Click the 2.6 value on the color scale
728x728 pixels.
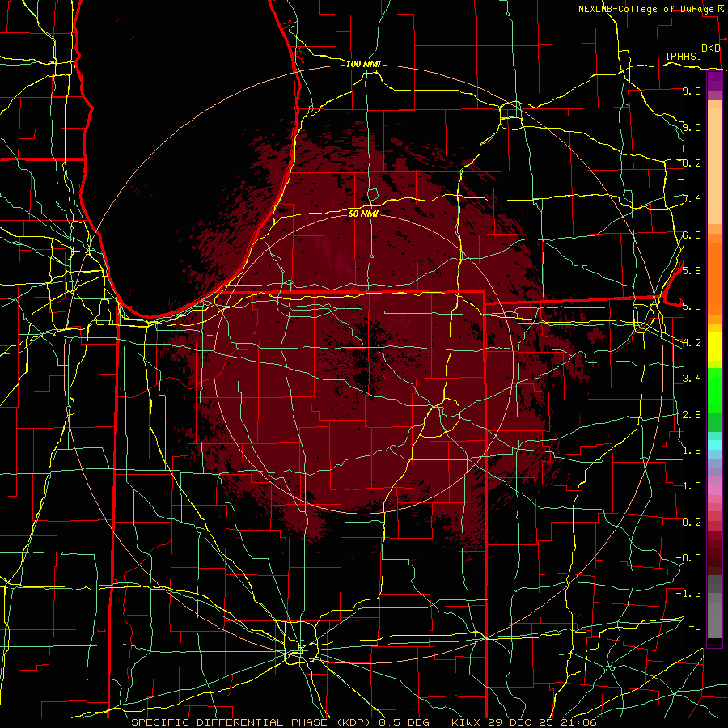click(692, 415)
